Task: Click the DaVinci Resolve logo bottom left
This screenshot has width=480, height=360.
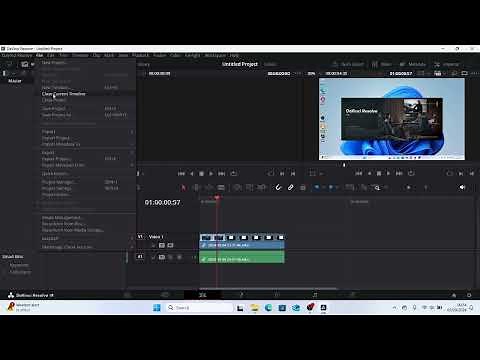Action: tap(11, 295)
